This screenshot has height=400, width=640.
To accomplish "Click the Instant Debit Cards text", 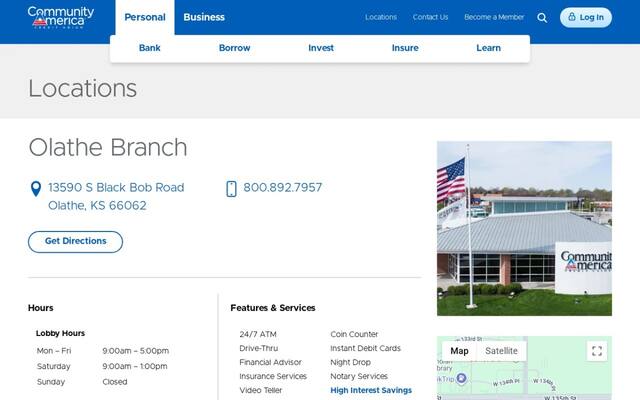I will tap(365, 348).
